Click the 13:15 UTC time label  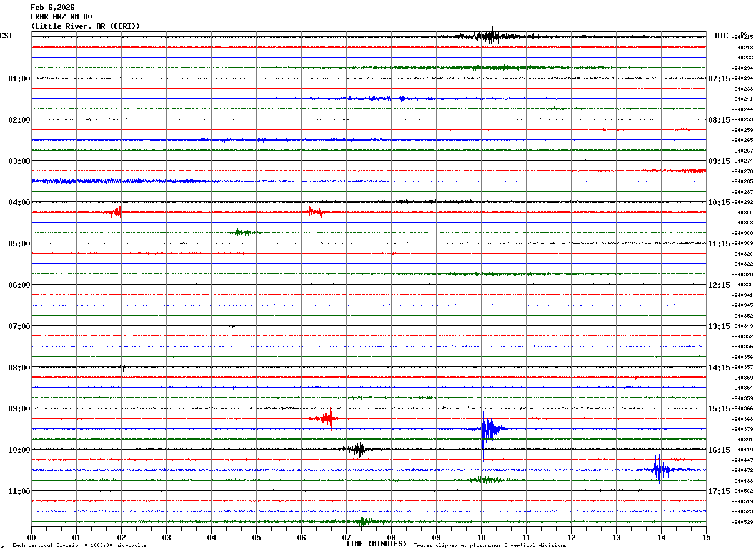[x=719, y=326]
